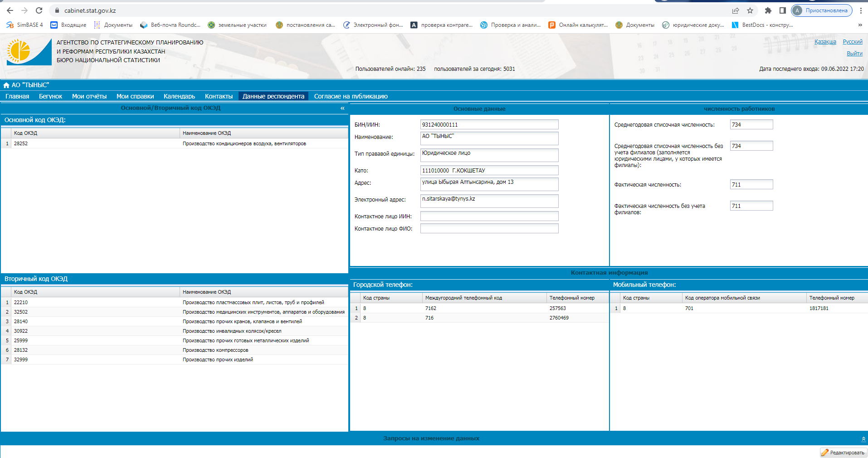Viewport: 868px width, 458px height.
Task: Open the SimBASE 4 bookmark
Action: pos(24,25)
